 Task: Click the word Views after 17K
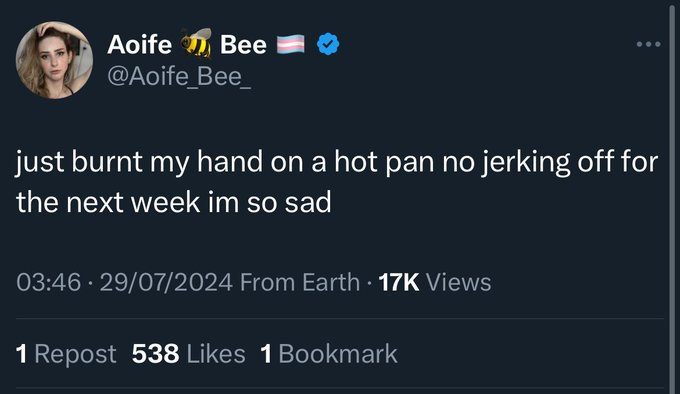459,282
